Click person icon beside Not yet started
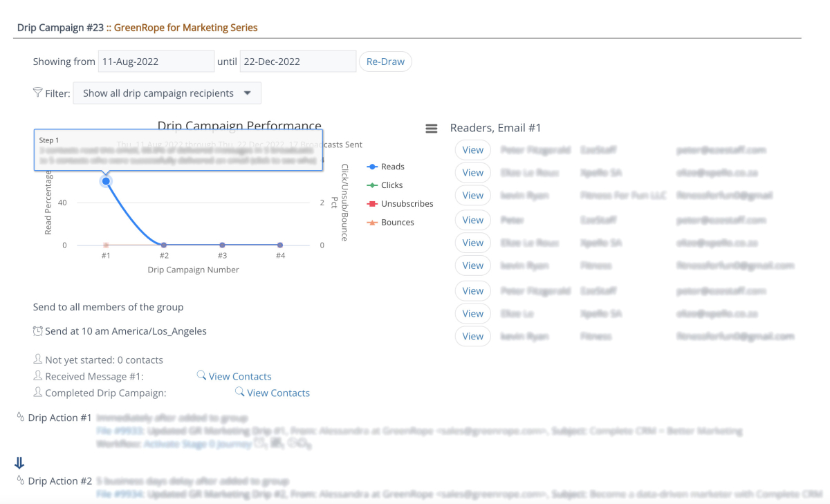Image resolution: width=830 pixels, height=504 pixels. [38, 360]
